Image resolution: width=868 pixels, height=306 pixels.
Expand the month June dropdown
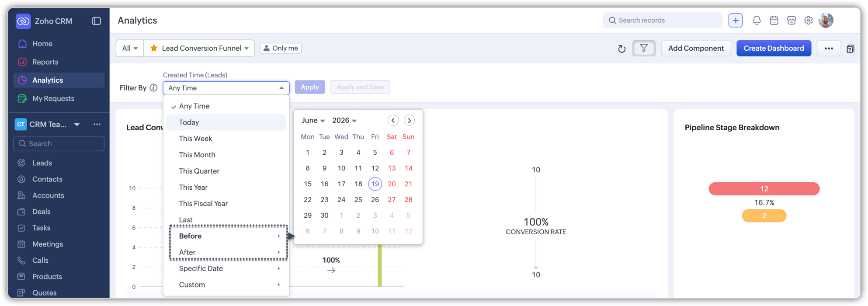[x=313, y=120]
